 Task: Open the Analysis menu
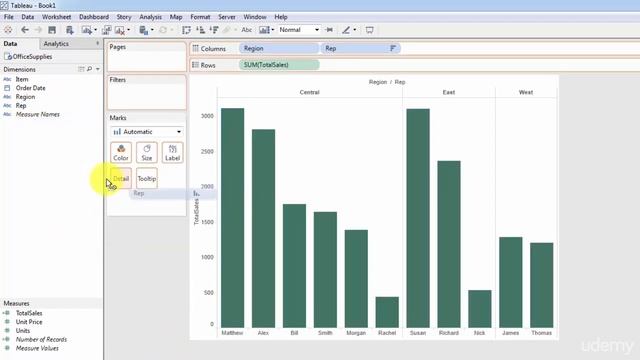[x=151, y=17]
